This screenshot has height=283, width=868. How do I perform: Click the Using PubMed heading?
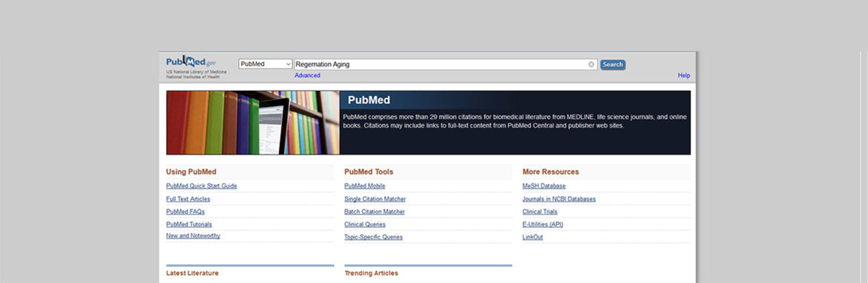pos(191,172)
